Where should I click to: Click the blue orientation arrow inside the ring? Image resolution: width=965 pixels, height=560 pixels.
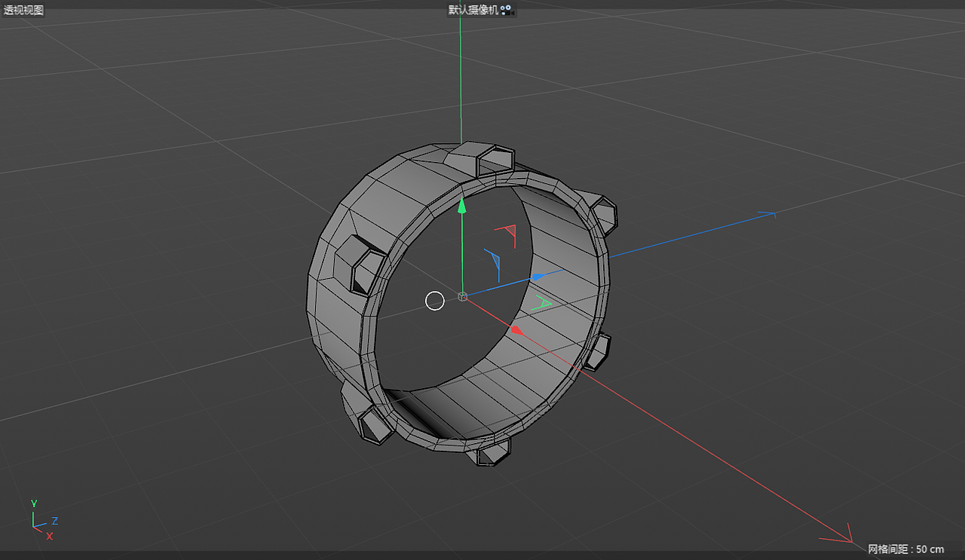point(498,262)
